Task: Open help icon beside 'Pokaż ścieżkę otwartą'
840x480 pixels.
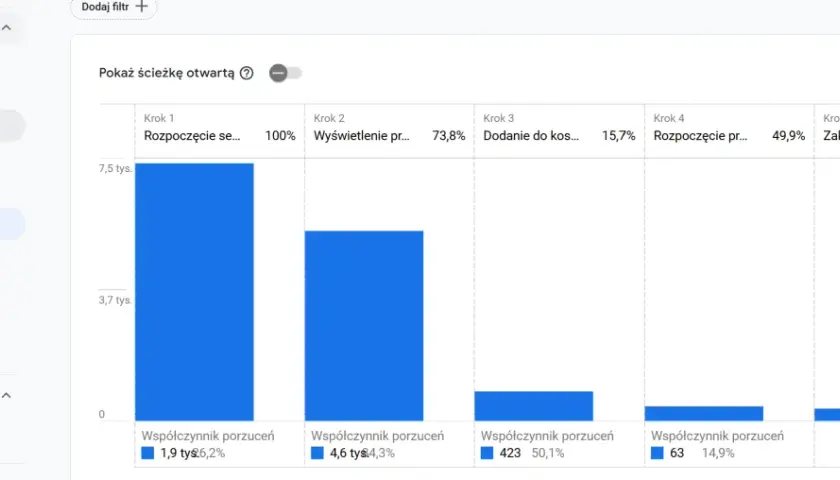Action: 246,73
